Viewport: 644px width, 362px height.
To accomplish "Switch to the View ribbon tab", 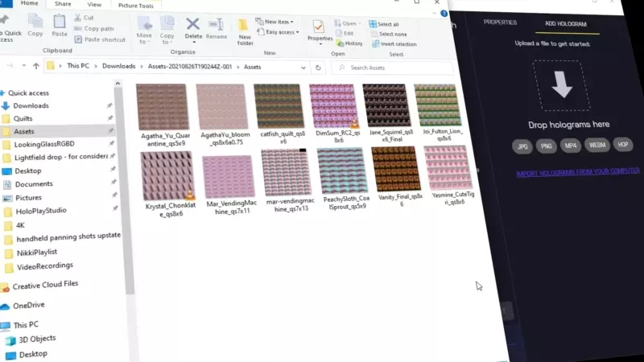I will pyautogui.click(x=94, y=5).
